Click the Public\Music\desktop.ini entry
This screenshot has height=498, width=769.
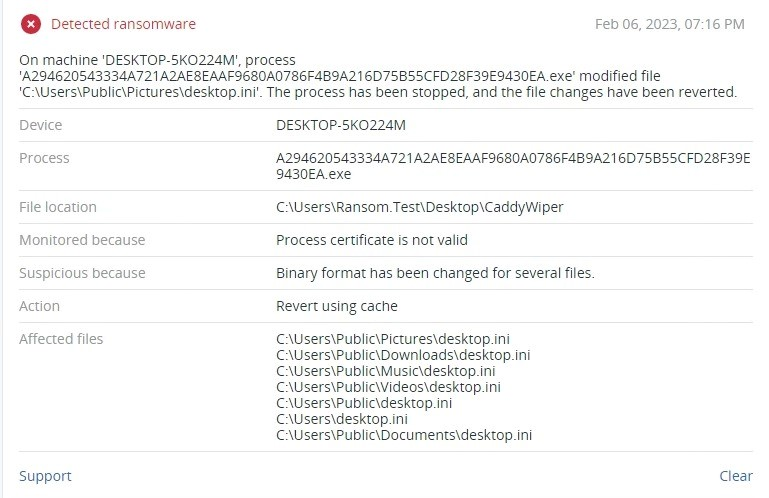coord(385,371)
